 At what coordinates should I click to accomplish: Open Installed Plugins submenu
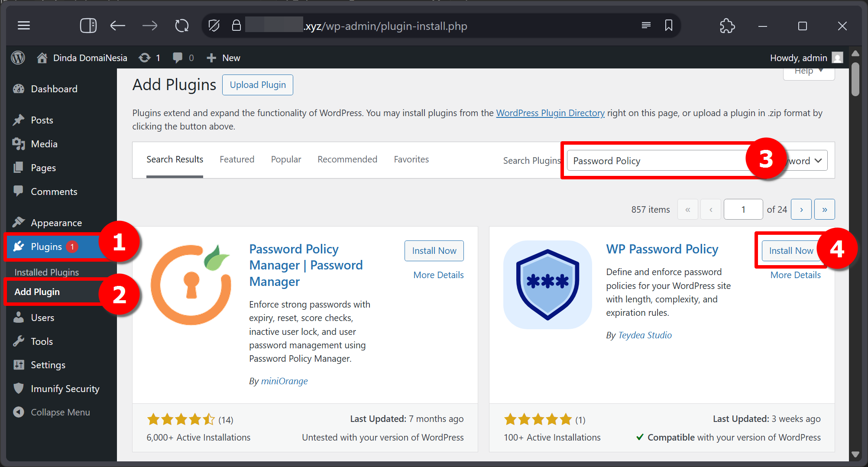(47, 272)
